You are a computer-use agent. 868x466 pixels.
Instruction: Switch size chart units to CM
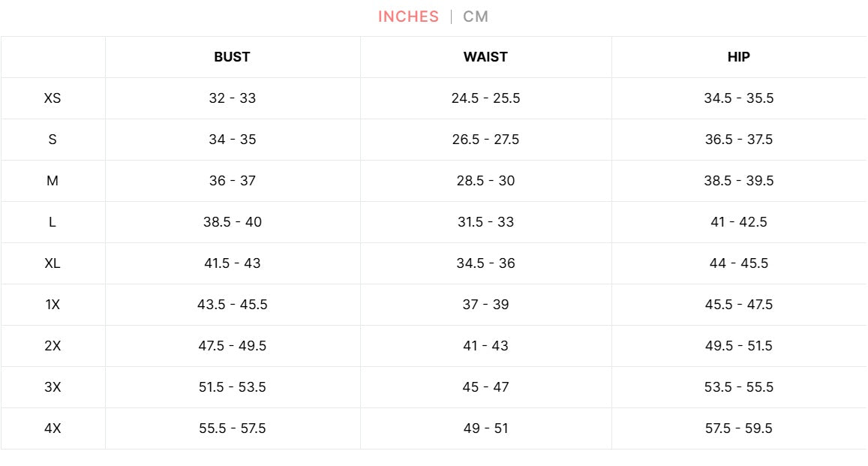click(x=476, y=17)
